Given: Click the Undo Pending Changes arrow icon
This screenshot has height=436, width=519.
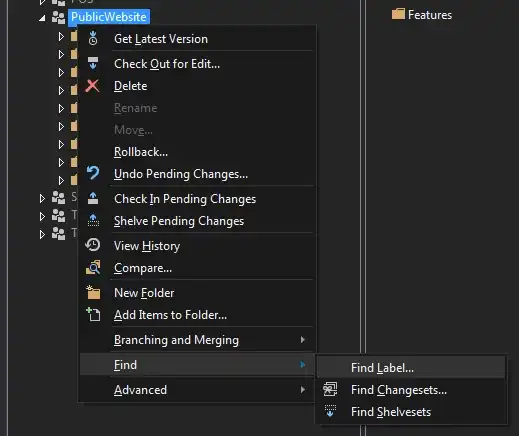Looking at the screenshot, I should pos(93,173).
